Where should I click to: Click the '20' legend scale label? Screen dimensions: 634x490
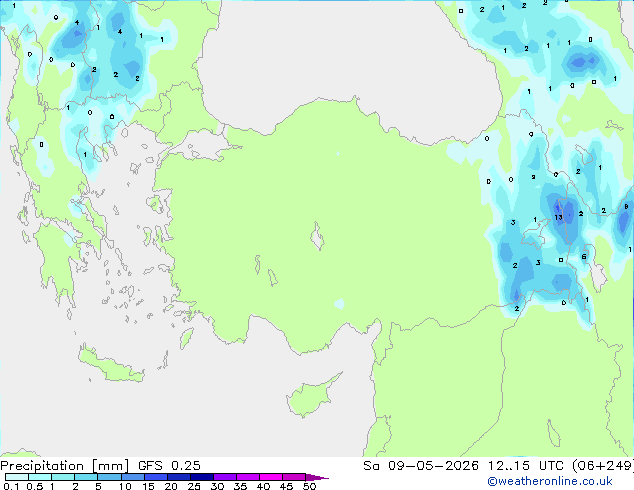click(x=171, y=486)
